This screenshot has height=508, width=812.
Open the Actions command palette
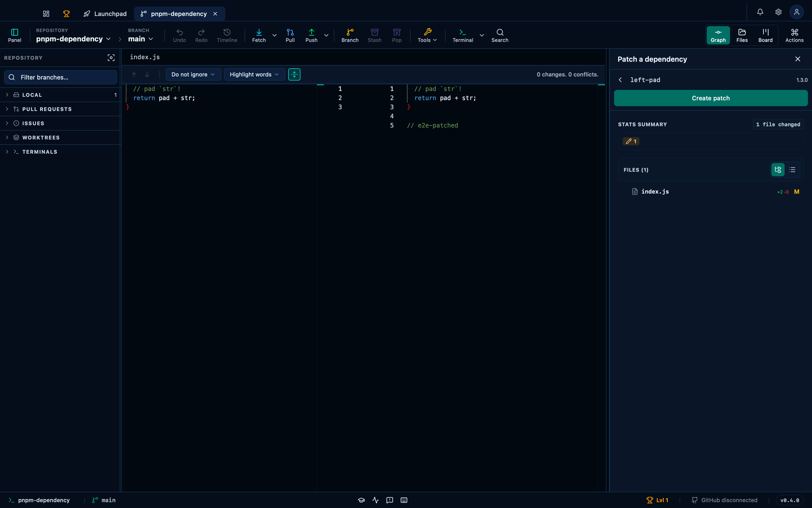[794, 35]
